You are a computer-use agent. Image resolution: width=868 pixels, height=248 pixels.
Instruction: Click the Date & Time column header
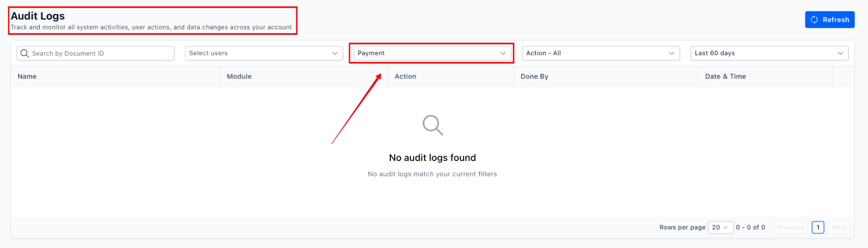726,77
